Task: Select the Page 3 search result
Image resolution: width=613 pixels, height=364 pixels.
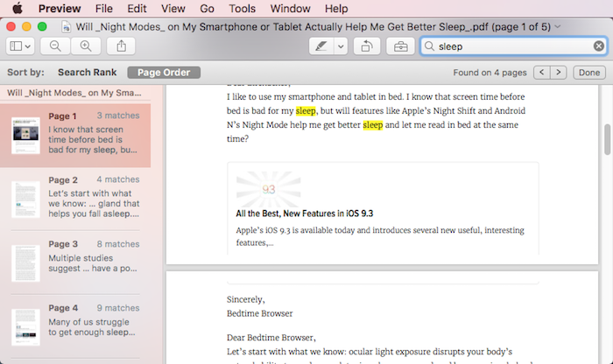Action: (75, 262)
